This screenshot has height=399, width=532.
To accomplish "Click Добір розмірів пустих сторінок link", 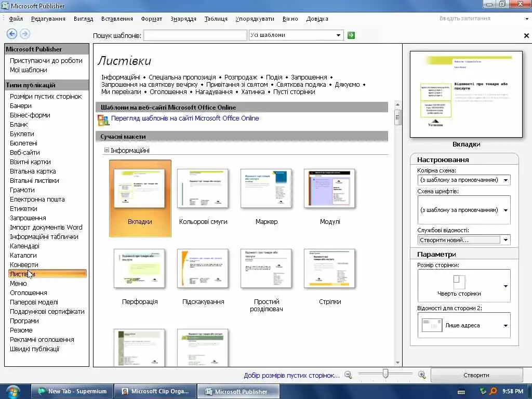I will 291,375.
